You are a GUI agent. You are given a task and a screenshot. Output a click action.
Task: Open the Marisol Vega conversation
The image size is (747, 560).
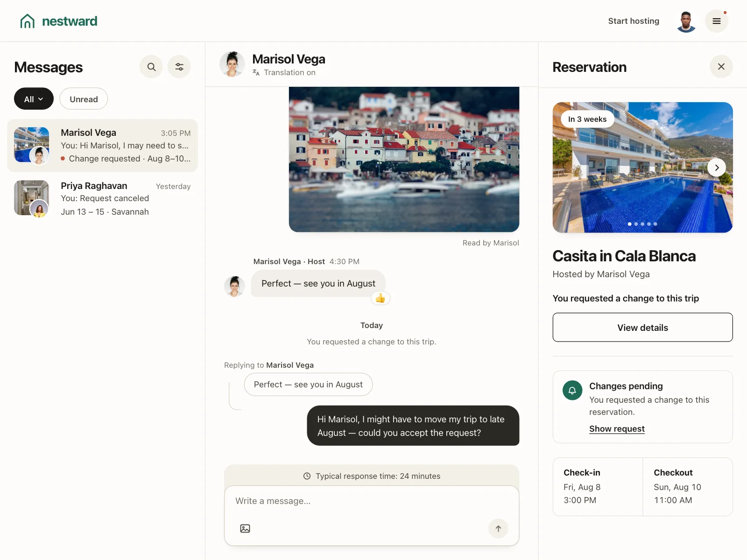102,146
